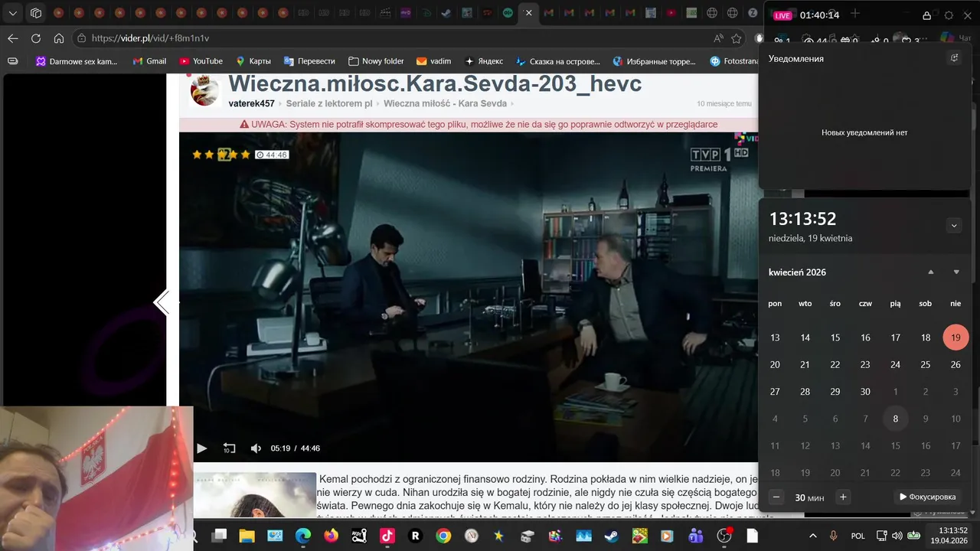Open TikTok from the taskbar
The width and height of the screenshot is (980, 551).
[x=387, y=536]
